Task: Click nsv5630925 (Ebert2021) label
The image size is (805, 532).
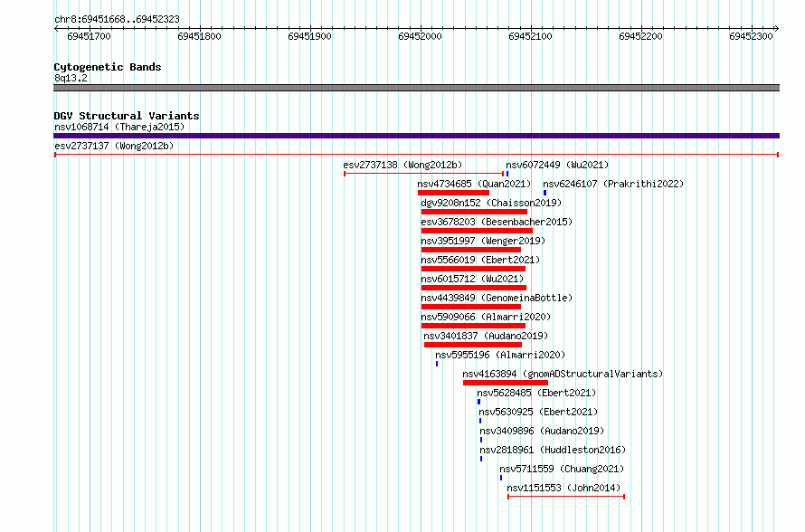Action: pyautogui.click(x=538, y=412)
